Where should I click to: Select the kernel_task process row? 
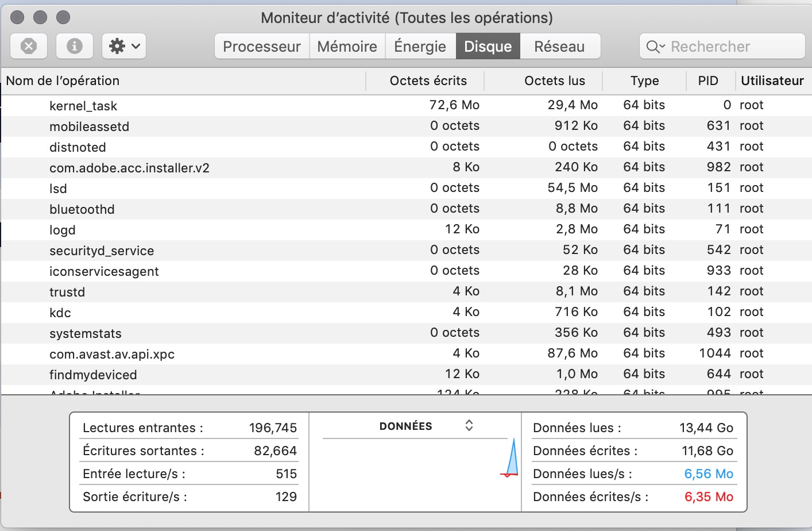[83, 106]
